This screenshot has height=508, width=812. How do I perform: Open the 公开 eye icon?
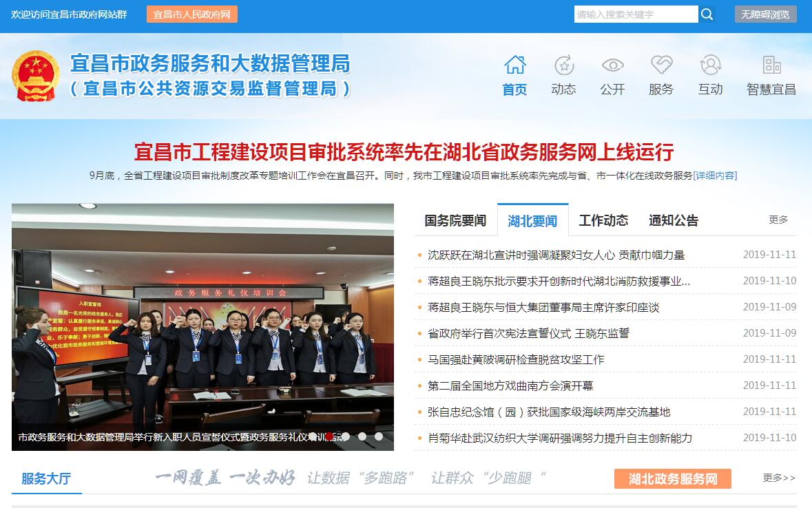point(613,65)
